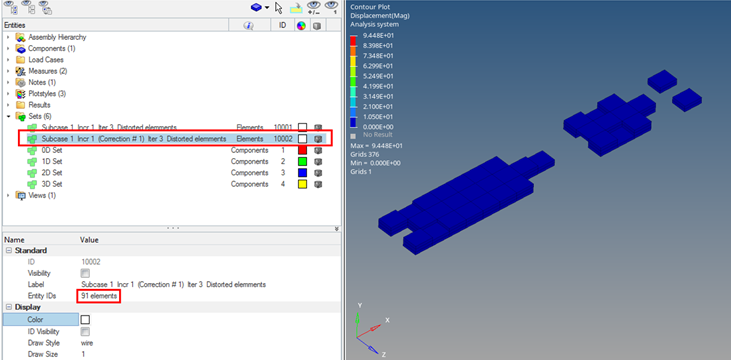731x360 pixels.
Task: Click the blue component entity selector icon
Action: (255, 7)
